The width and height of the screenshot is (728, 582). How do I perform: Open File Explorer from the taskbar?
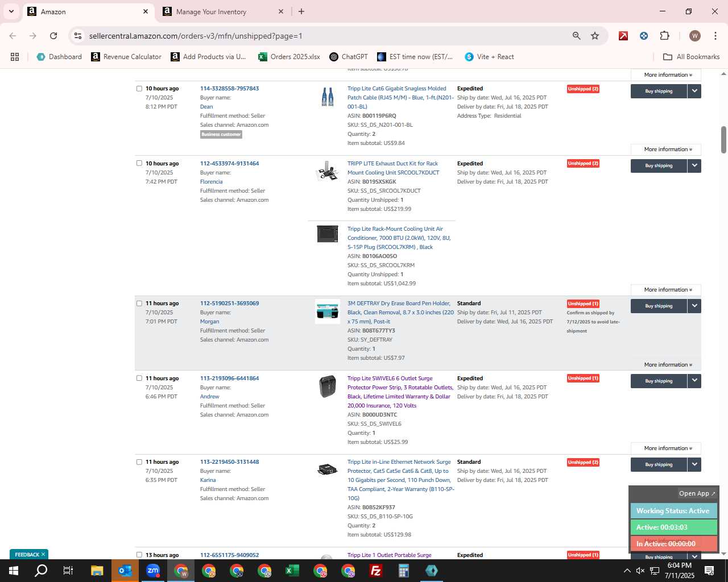[x=97, y=571]
